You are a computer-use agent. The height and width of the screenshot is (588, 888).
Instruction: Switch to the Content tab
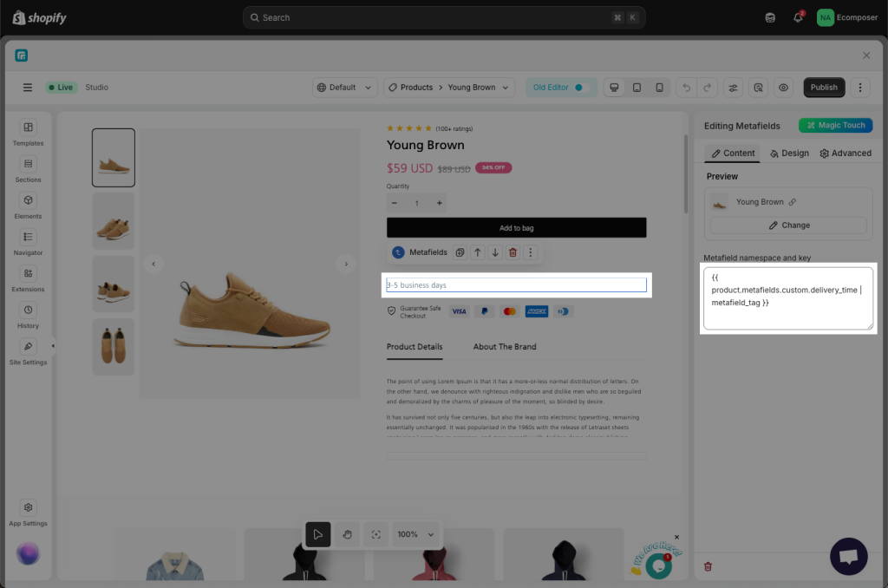coord(733,153)
